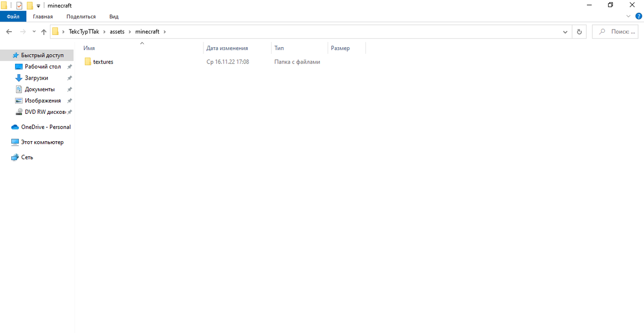
Task: Restore down the Explorer window
Action: tap(611, 5)
